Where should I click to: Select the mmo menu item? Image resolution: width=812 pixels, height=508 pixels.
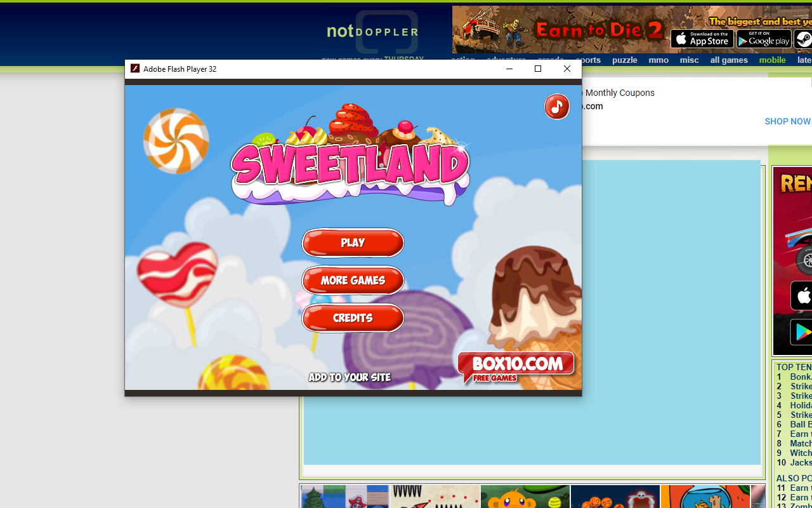(658, 60)
